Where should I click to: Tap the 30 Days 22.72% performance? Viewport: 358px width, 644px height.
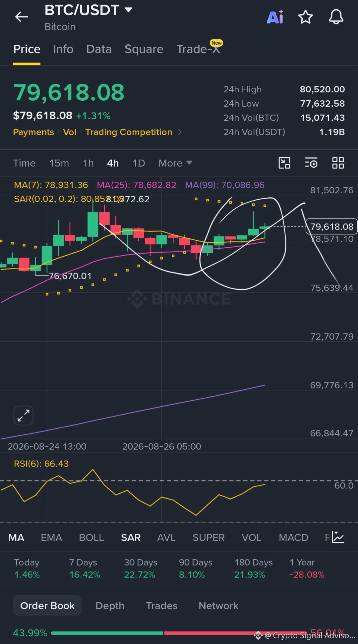(140, 569)
